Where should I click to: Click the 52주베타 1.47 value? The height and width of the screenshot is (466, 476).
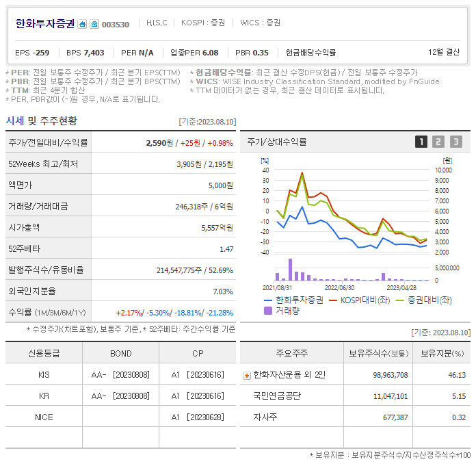pyautogui.click(x=226, y=249)
